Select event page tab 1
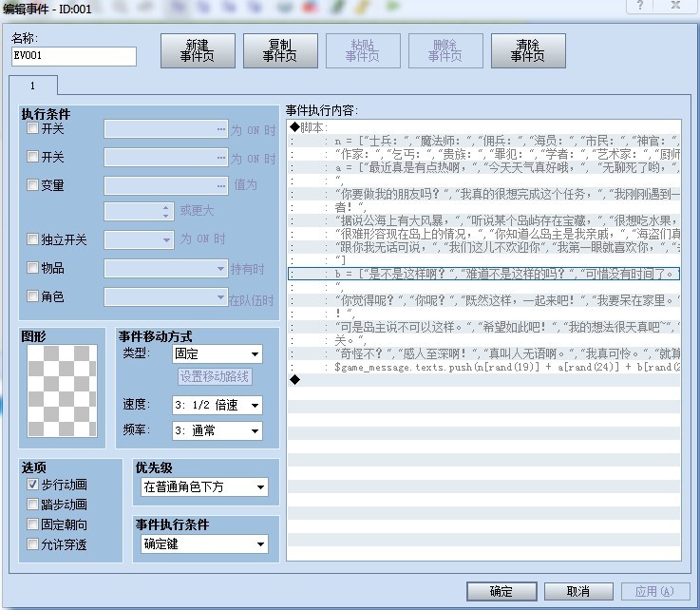This screenshot has width=700, height=610. pos(33,86)
